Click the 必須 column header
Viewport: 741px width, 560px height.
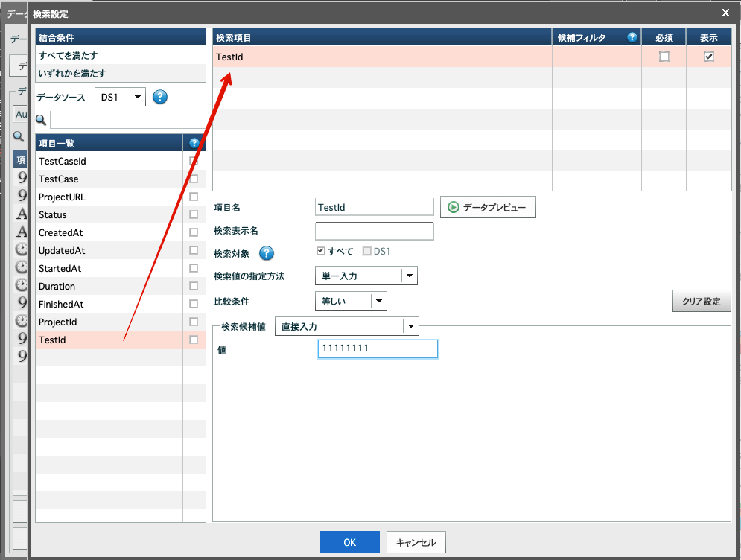pos(664,37)
